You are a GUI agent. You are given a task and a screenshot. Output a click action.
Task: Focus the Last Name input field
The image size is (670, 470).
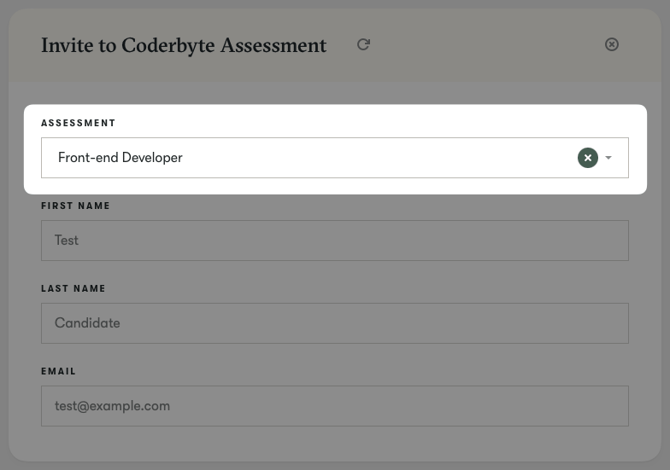pos(334,323)
